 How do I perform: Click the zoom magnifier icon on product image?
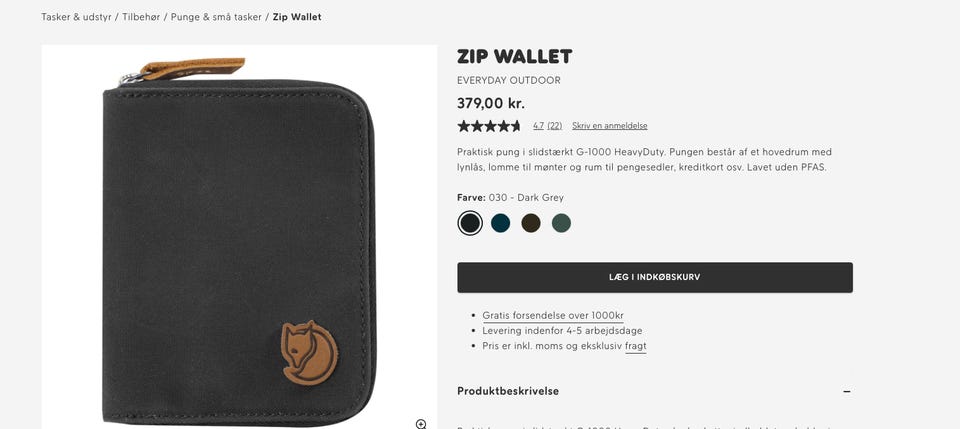[421, 423]
